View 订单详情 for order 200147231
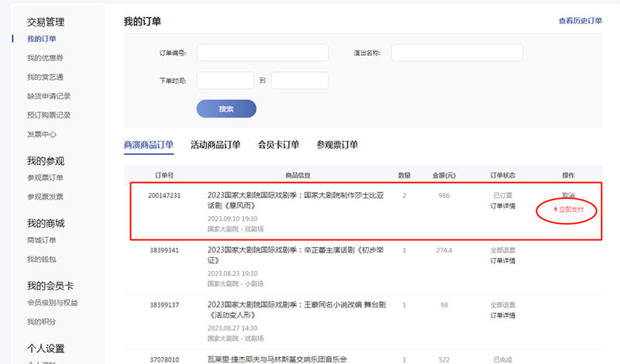The height and width of the screenshot is (364, 620). coord(502,206)
